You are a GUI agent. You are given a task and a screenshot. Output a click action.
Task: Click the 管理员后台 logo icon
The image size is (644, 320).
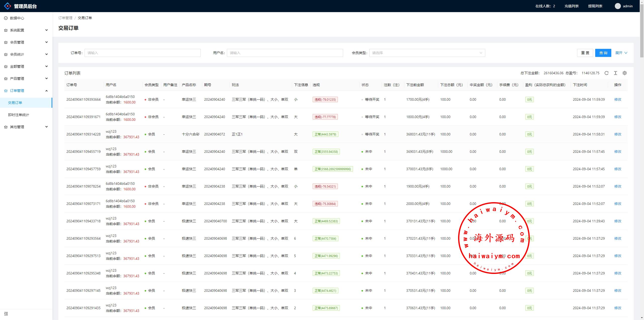tap(8, 6)
